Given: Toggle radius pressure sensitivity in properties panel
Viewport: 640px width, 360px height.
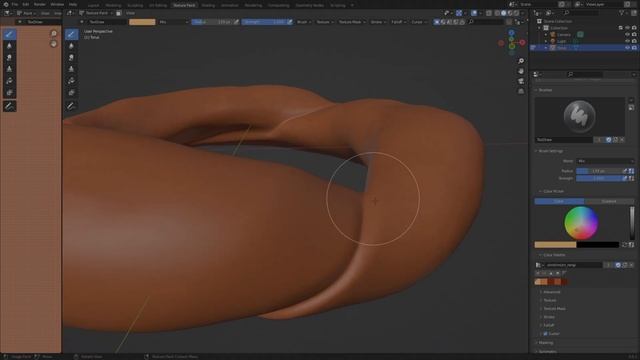Looking at the screenshot, I should pyautogui.click(x=624, y=171).
